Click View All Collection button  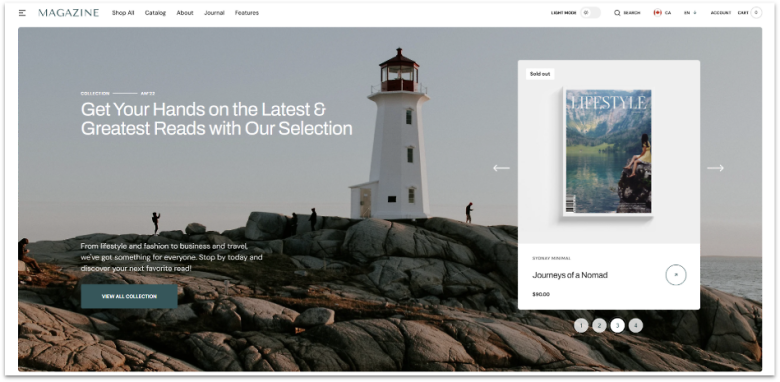(x=129, y=296)
